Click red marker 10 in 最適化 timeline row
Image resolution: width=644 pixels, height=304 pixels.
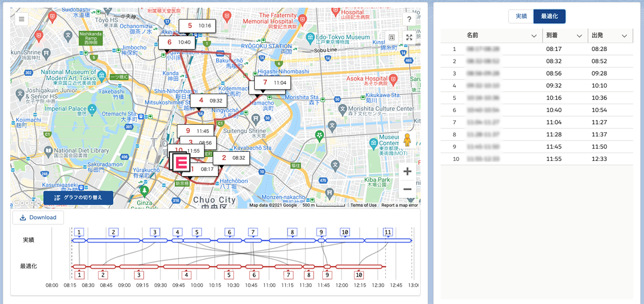pyautogui.click(x=359, y=275)
